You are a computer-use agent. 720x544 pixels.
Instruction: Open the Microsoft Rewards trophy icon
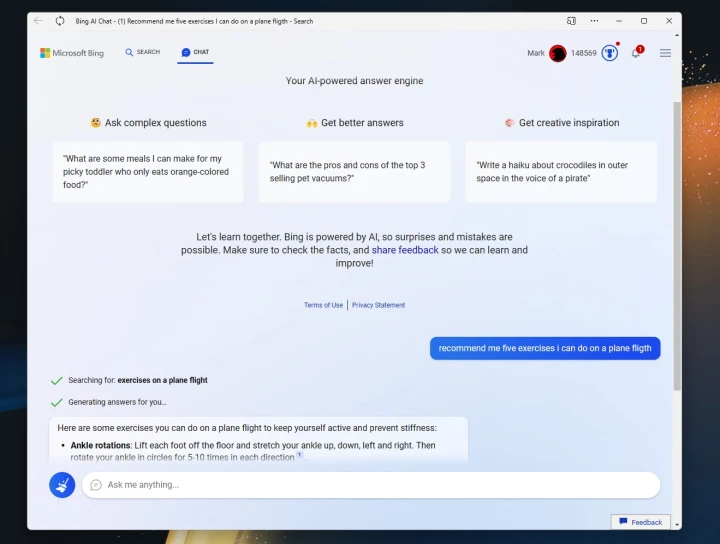pyautogui.click(x=609, y=53)
